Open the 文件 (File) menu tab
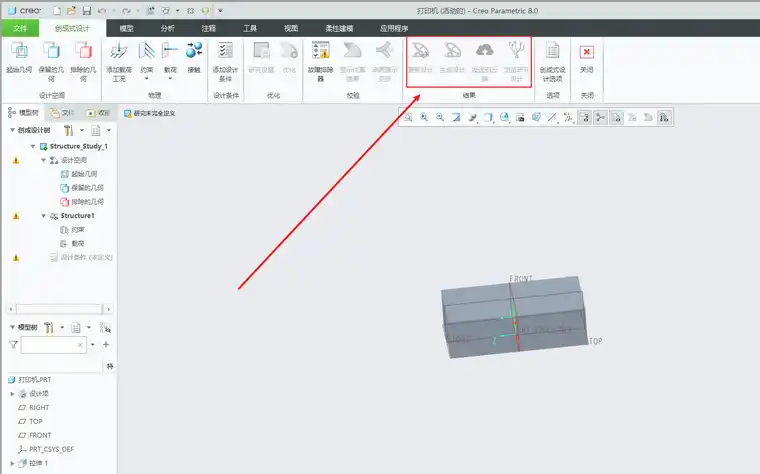The height and width of the screenshot is (474, 760). 20,28
